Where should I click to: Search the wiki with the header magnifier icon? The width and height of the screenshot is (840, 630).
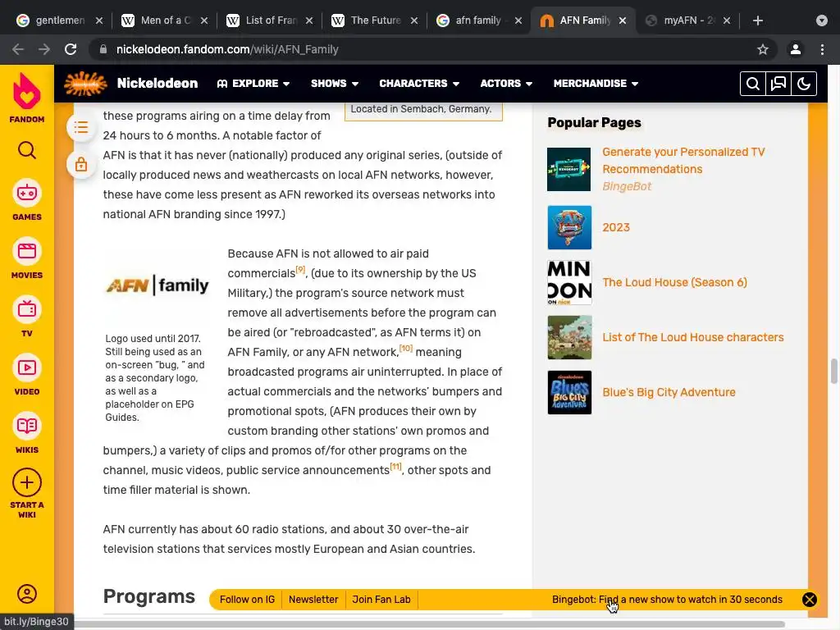click(x=753, y=84)
